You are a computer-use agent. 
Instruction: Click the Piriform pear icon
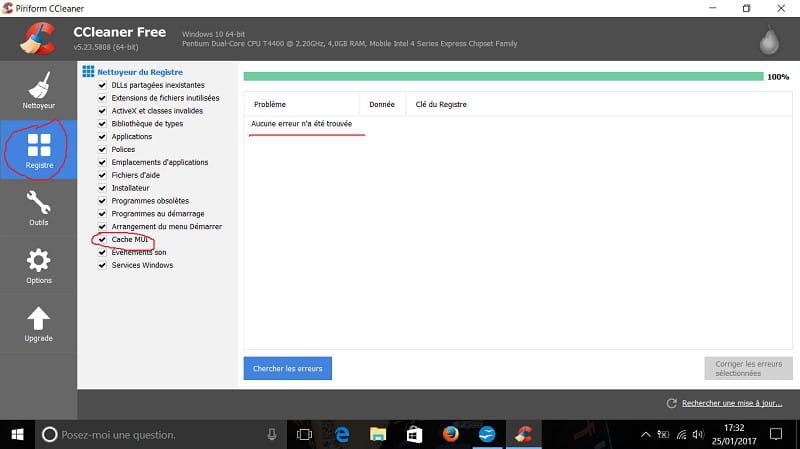[769, 40]
